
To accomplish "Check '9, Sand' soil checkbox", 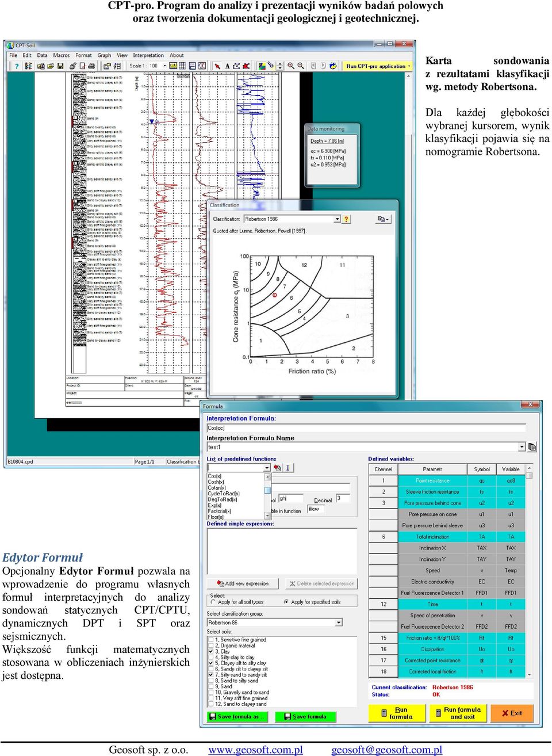I will coord(210,686).
